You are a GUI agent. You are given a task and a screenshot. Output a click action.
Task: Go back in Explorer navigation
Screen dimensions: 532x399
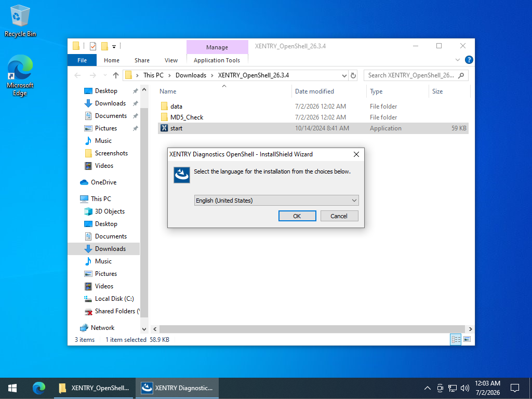78,75
